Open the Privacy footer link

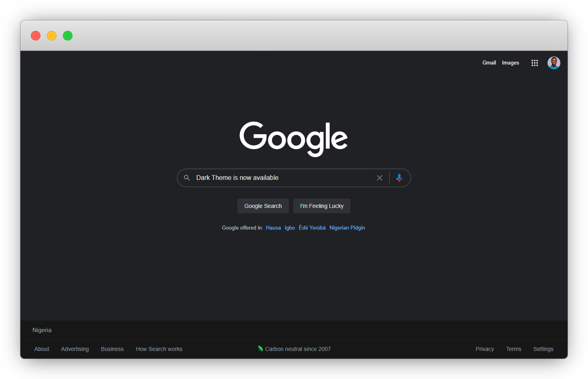[485, 349]
